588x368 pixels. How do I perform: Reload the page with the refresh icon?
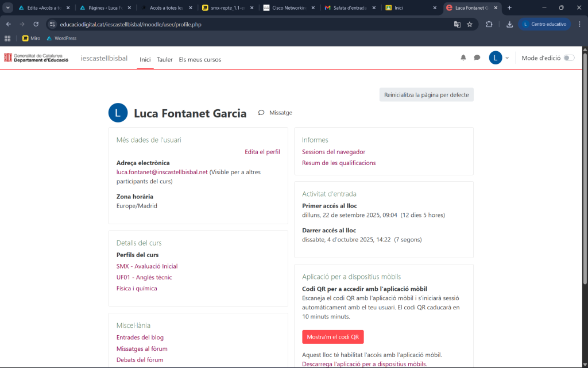pyautogui.click(x=36, y=25)
